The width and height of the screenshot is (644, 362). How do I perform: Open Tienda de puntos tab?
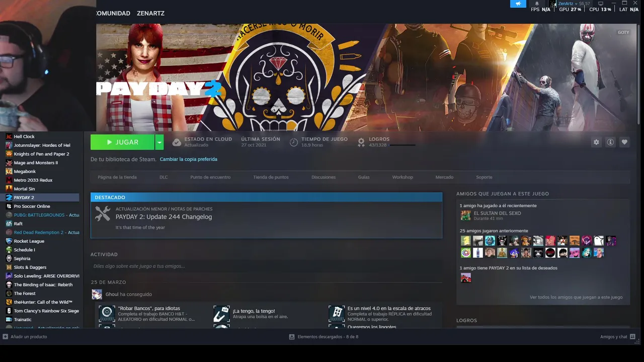point(271,177)
